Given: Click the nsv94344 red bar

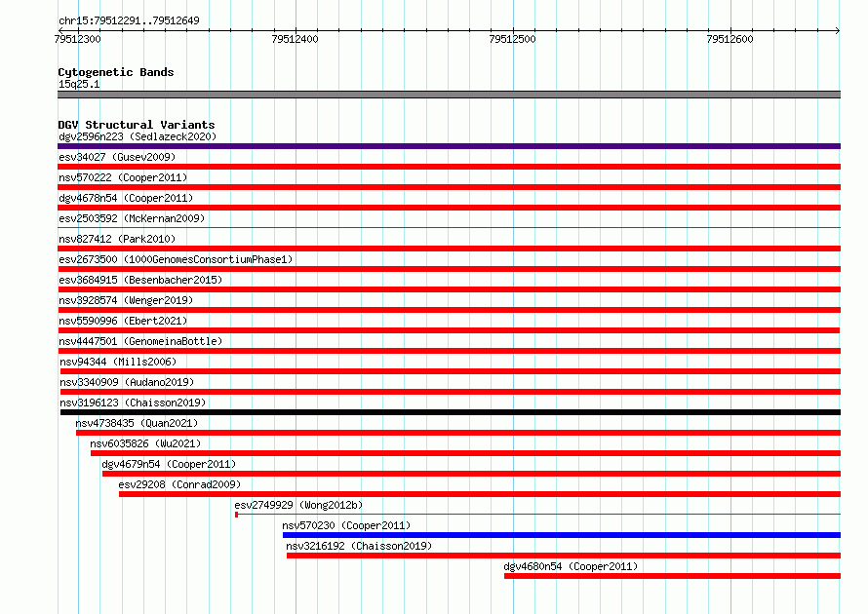Looking at the screenshot, I should (450, 371).
